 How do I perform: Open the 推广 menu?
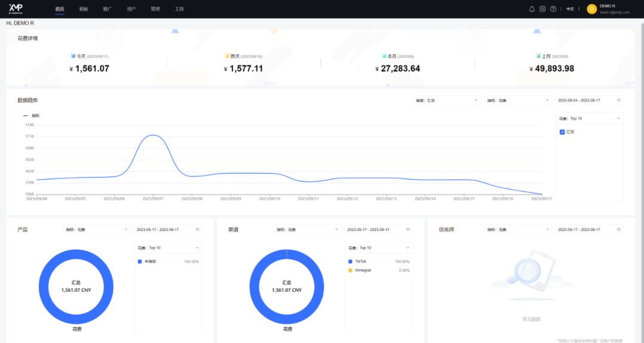107,9
